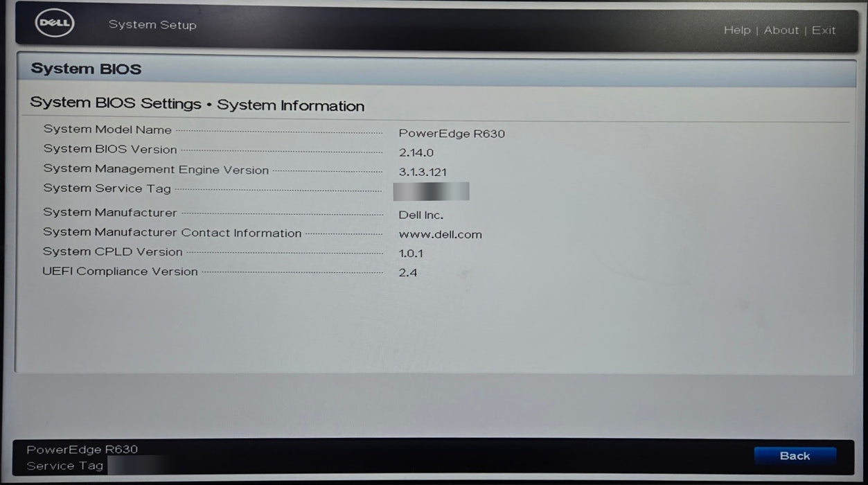The image size is (868, 485).
Task: Select the System Manufacturer label
Action: [110, 213]
